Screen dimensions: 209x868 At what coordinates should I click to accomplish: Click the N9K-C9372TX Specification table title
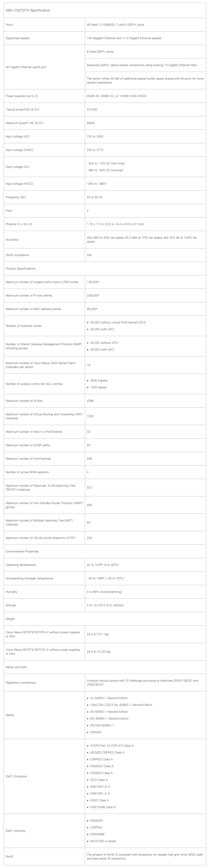tap(28, 10)
